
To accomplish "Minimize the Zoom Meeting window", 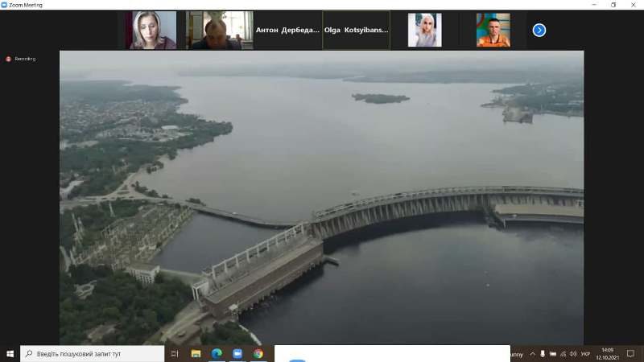I will pyautogui.click(x=594, y=5).
